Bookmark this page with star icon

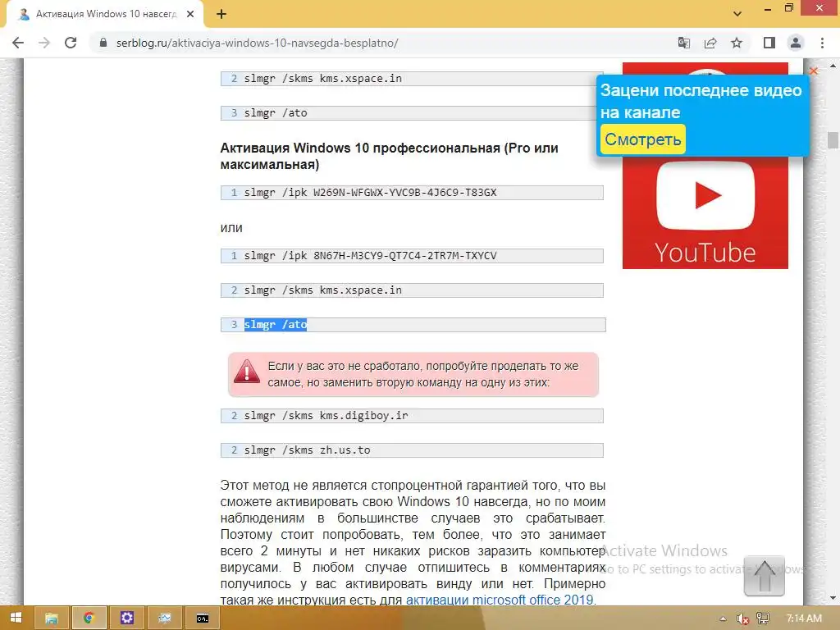[x=737, y=43]
